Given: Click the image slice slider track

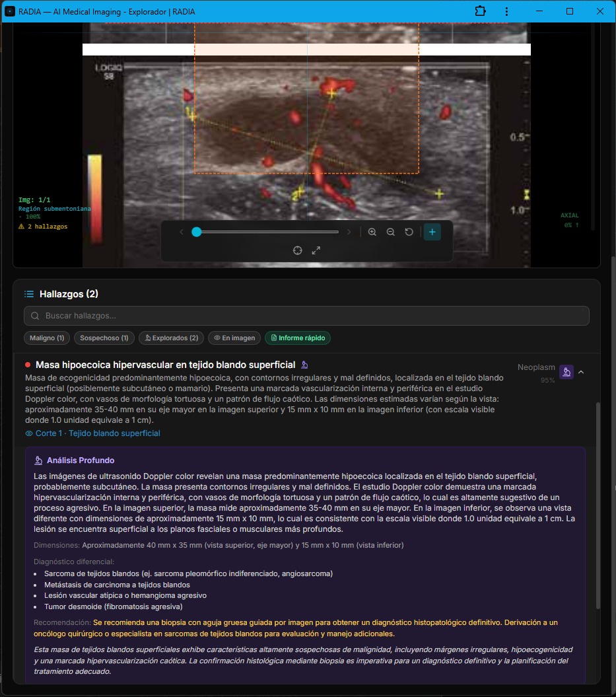Looking at the screenshot, I should click(x=267, y=232).
